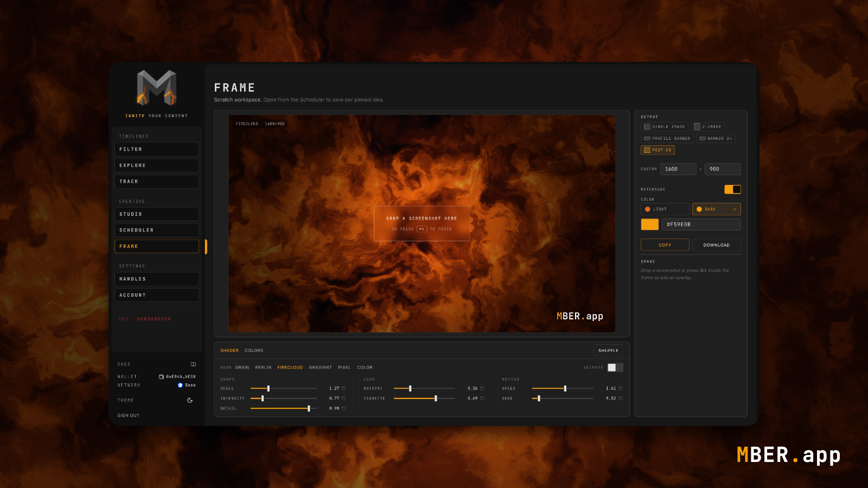Screen dimensions: 868x488
Task: Reset the Intensity value
Action: [x=343, y=398]
